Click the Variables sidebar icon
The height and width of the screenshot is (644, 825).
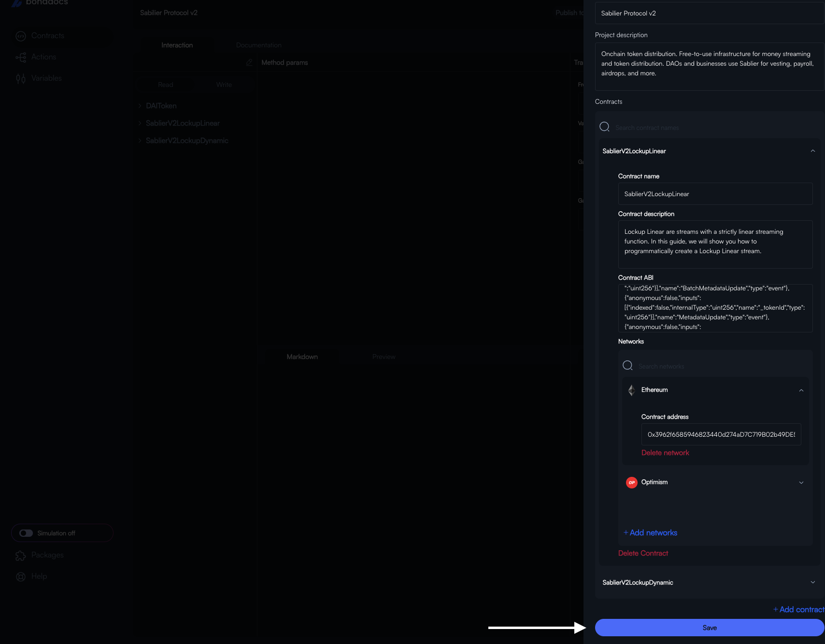coord(21,79)
